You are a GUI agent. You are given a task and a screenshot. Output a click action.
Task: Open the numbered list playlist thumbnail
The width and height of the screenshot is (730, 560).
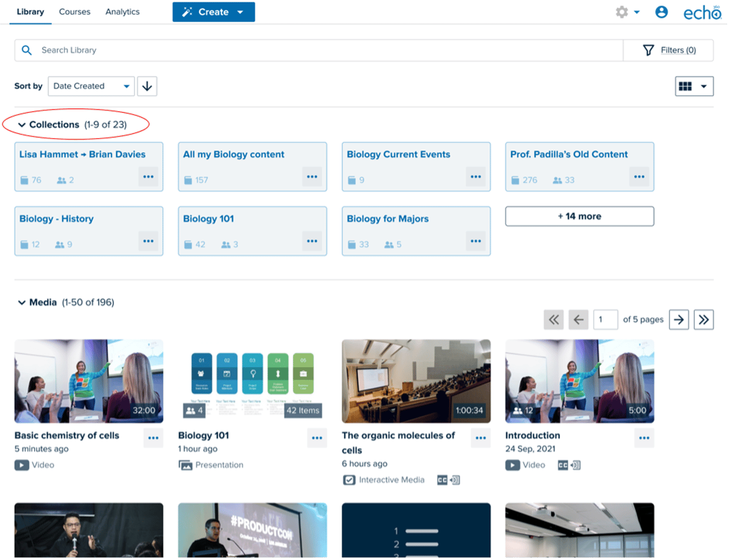click(416, 530)
